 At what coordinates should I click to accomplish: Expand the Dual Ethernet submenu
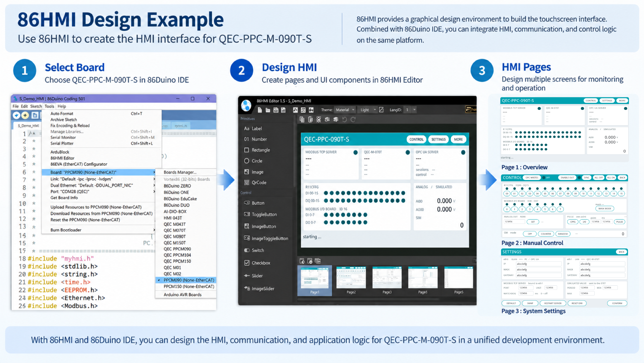click(x=99, y=185)
